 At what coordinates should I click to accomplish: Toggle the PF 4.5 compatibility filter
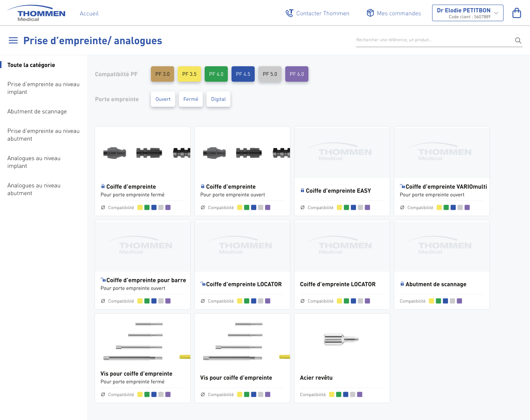(243, 74)
